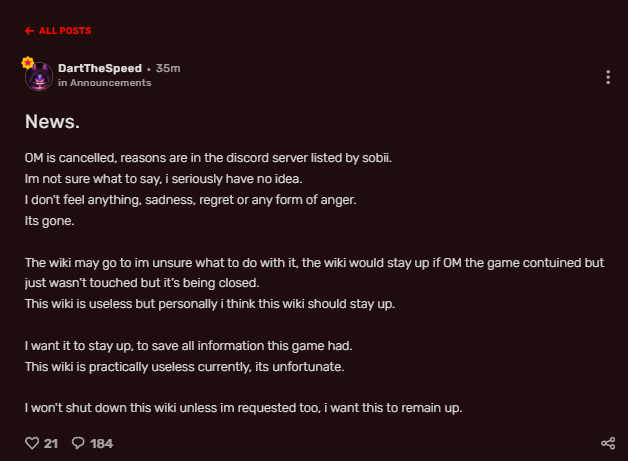Click the flower badge on the avatar
This screenshot has width=628, height=461.
tap(28, 63)
